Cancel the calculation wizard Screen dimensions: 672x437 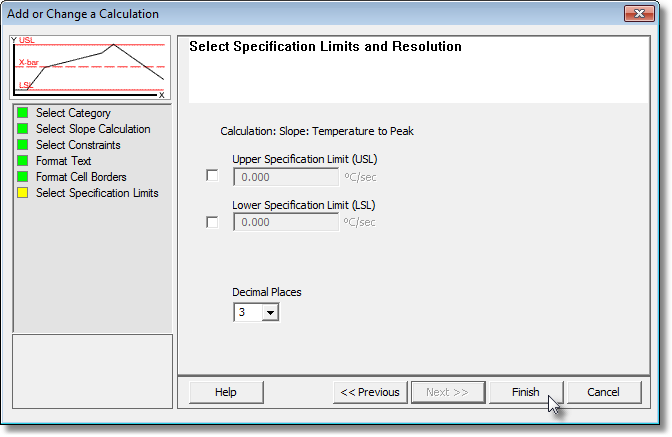pos(604,392)
